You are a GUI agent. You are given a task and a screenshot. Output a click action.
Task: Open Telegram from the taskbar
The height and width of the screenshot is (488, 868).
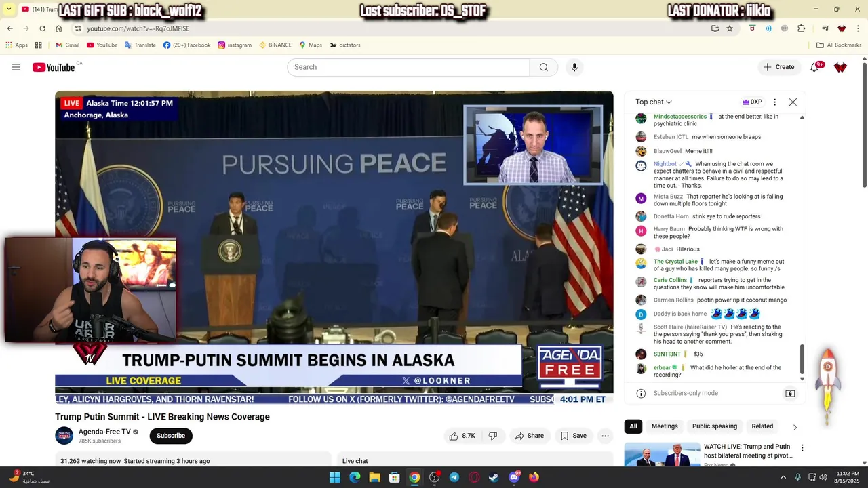(454, 477)
